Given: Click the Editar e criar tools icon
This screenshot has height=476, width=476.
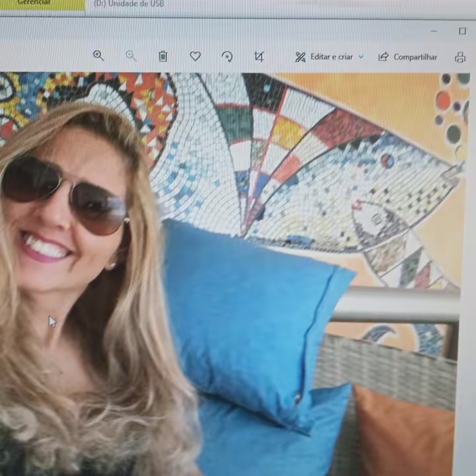Looking at the screenshot, I should [x=300, y=57].
